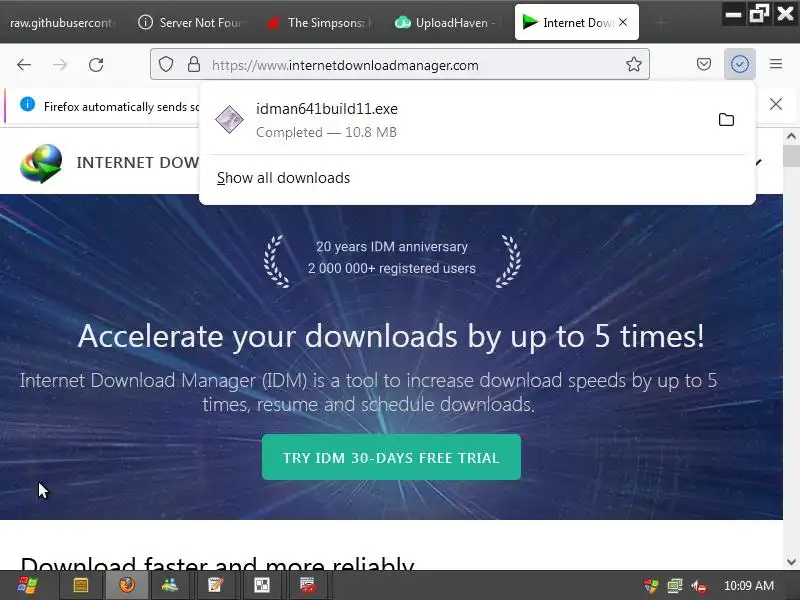This screenshot has height=600, width=800.
Task: Switch to The Simpsons tab
Action: 320,23
